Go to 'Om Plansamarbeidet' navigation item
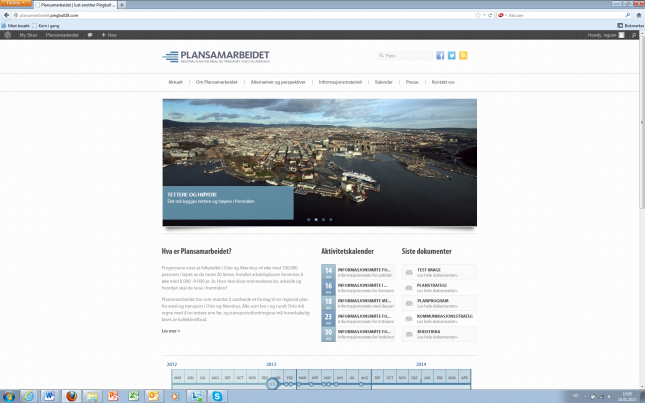The width and height of the screenshot is (645, 403). [x=216, y=82]
